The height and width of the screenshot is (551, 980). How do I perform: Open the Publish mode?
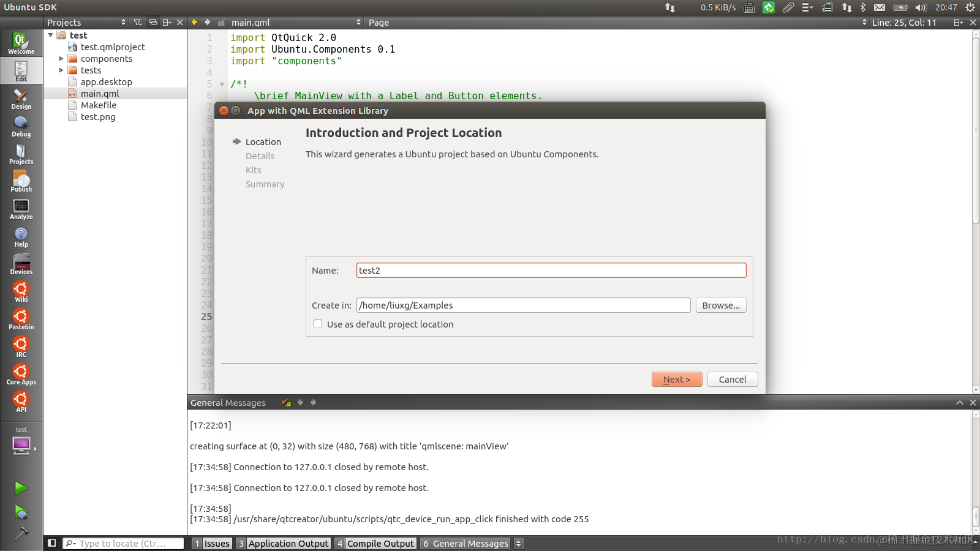point(21,181)
